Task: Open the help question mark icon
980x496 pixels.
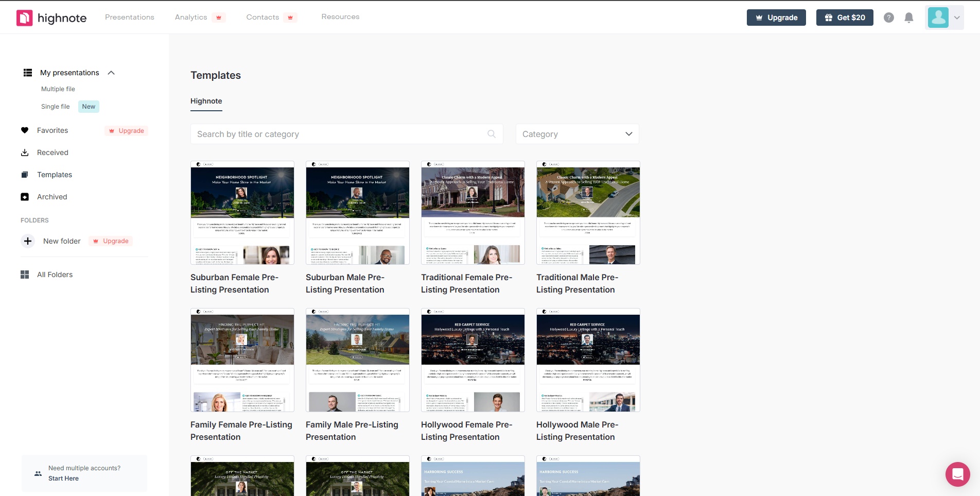Action: (888, 18)
